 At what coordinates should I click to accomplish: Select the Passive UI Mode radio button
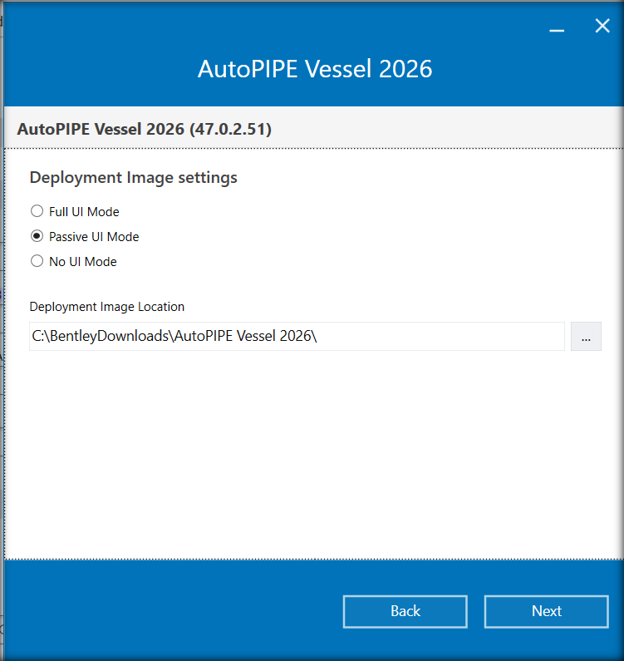coord(37,236)
